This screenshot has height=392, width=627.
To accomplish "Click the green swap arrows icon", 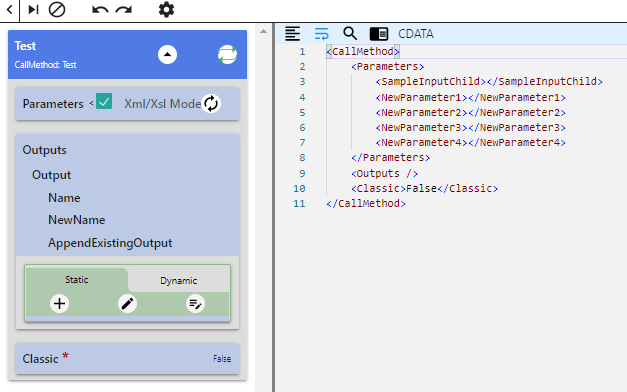I will (227, 55).
